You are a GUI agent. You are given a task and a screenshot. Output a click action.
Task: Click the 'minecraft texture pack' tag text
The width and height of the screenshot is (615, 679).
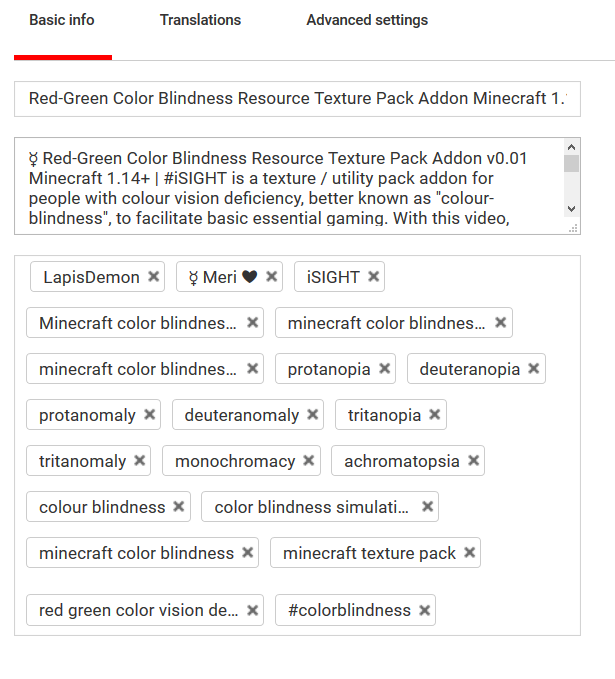pyautogui.click(x=369, y=553)
